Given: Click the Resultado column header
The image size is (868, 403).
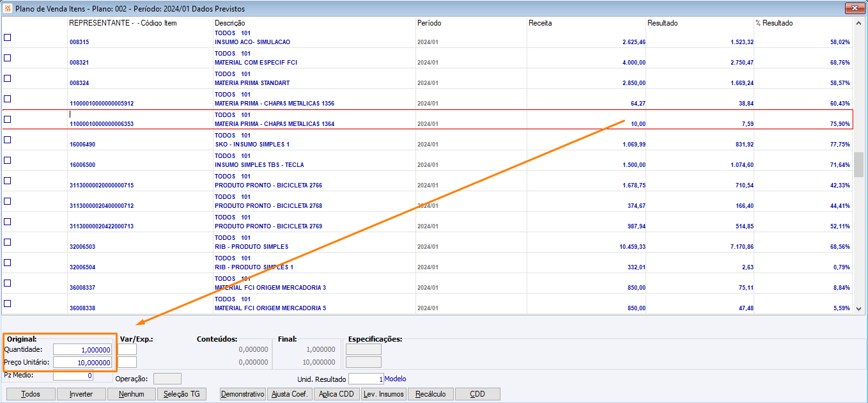Looking at the screenshot, I should coord(662,23).
